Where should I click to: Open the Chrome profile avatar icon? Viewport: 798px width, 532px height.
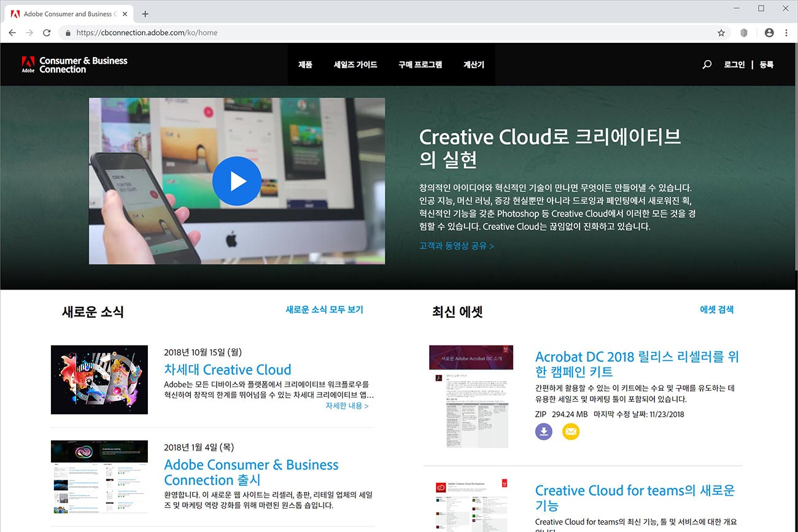point(769,33)
